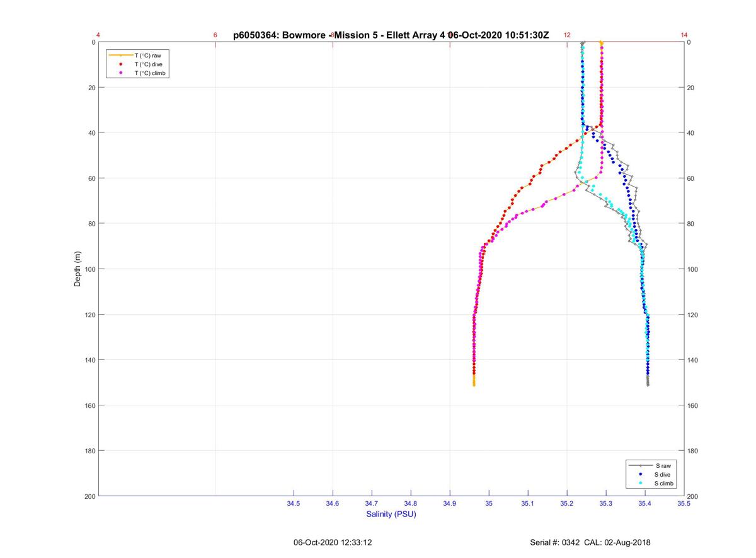
Task: Click orange line sample beside 'T (°C) raw'
Action: point(120,55)
